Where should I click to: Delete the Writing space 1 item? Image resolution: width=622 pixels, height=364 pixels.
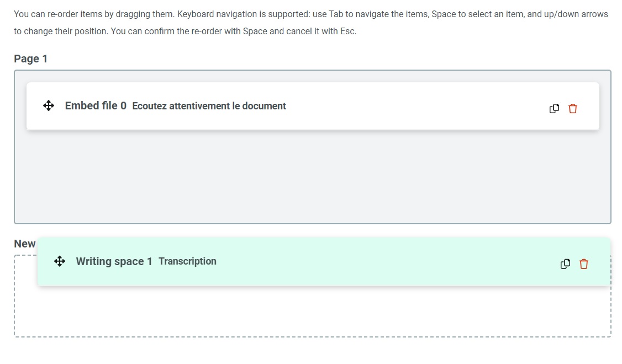coord(584,264)
